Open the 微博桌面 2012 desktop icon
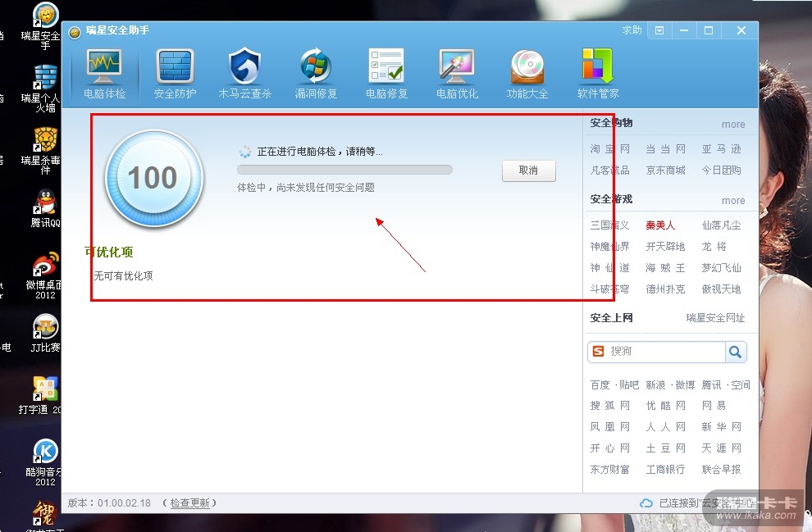The image size is (812, 532). 45,275
